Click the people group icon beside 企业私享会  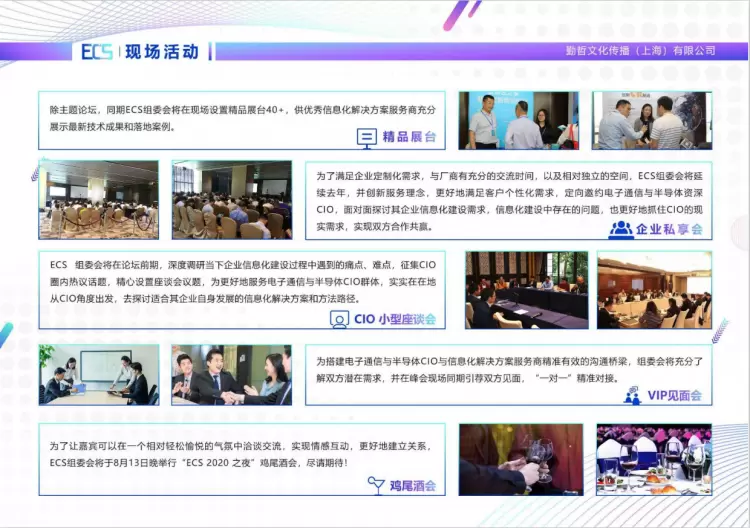[x=620, y=229]
